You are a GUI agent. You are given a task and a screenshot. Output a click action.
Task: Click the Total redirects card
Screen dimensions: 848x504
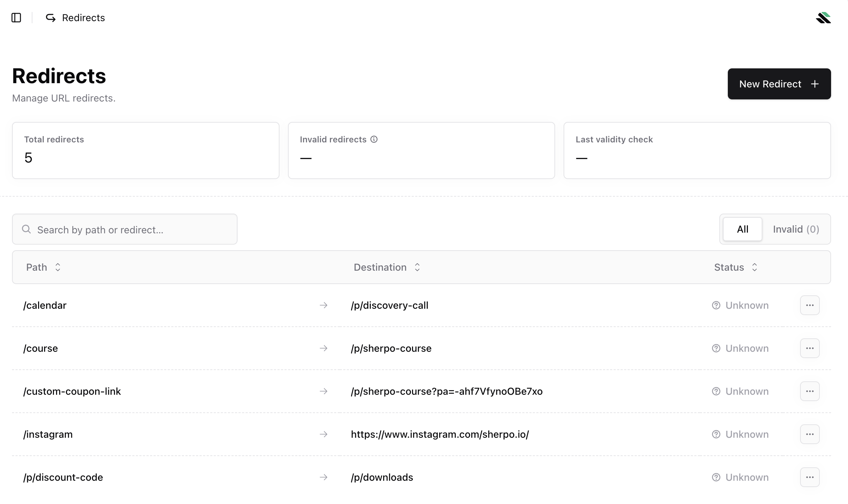pyautogui.click(x=146, y=150)
